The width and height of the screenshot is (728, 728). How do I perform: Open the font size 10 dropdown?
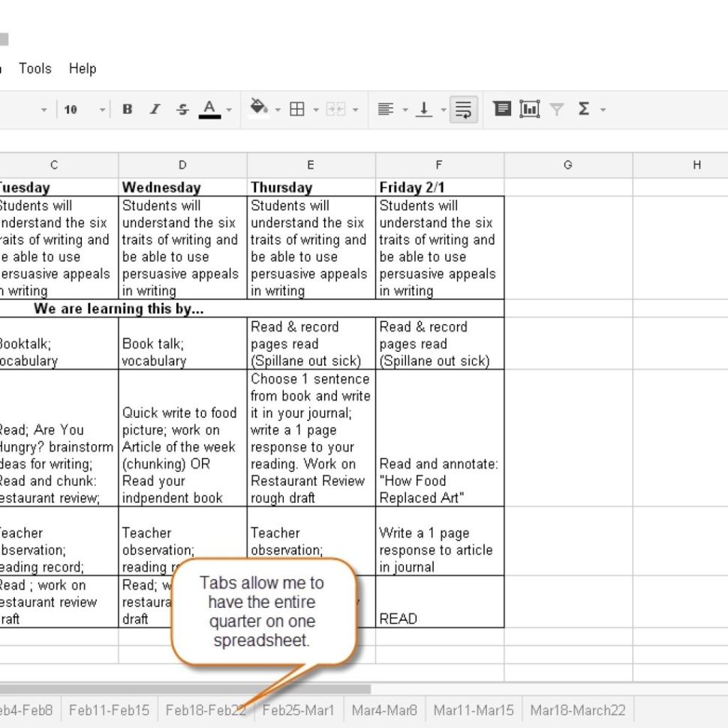click(84, 110)
